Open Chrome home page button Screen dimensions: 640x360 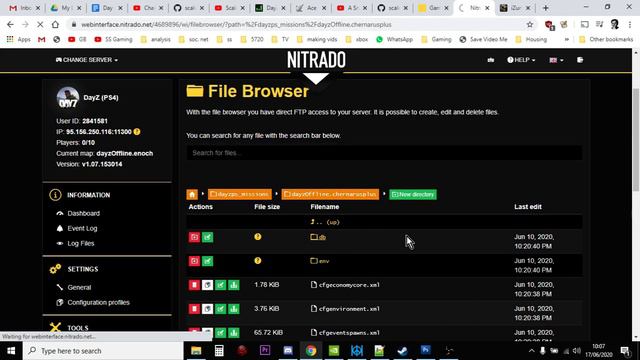tap(55, 24)
